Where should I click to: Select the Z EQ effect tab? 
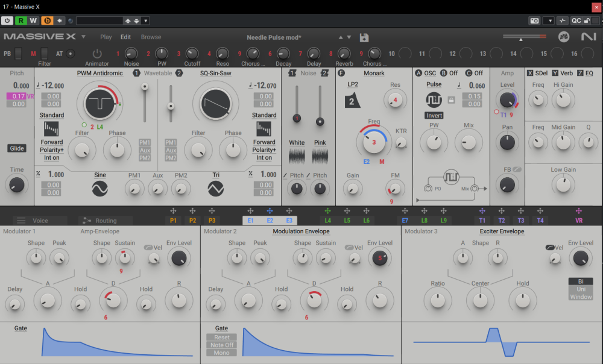[x=585, y=73]
